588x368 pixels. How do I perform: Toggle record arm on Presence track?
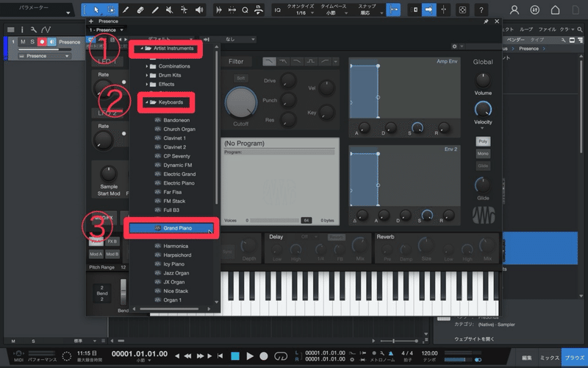42,42
